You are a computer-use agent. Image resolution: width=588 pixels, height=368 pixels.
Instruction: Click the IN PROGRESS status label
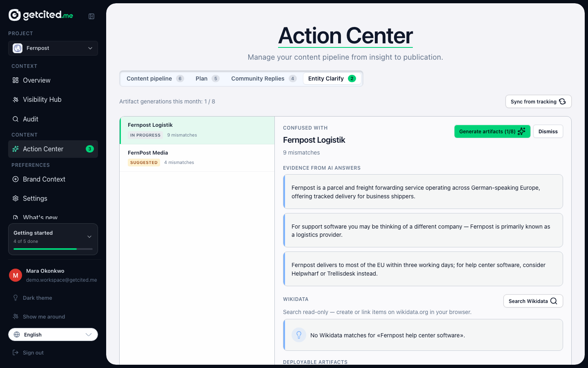tap(145, 135)
